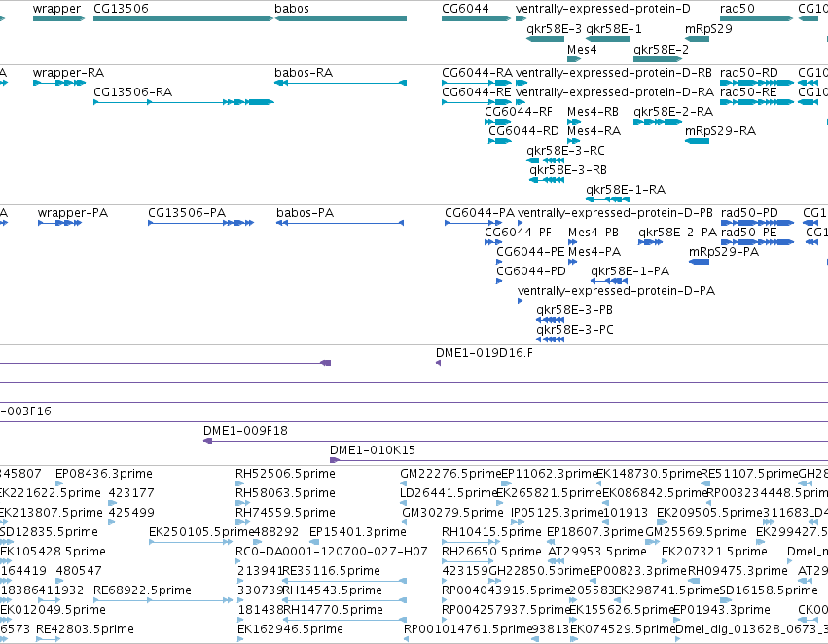
Task: Click RH52506.5prime EST label
Action: click(x=286, y=474)
